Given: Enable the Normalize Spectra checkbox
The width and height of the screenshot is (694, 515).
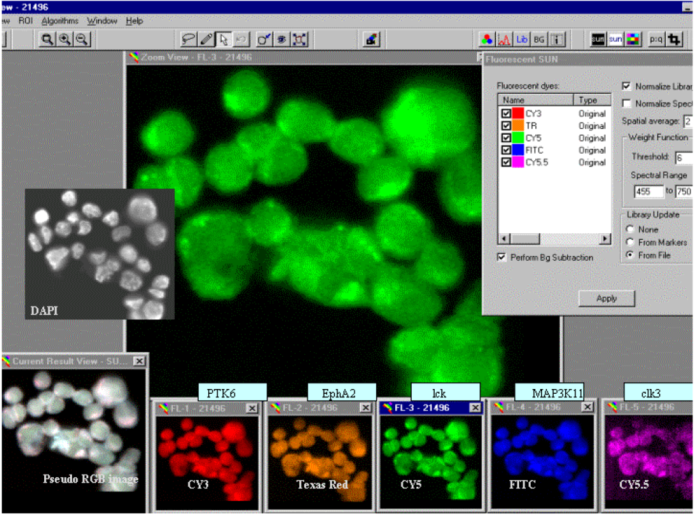Looking at the screenshot, I should (x=626, y=103).
